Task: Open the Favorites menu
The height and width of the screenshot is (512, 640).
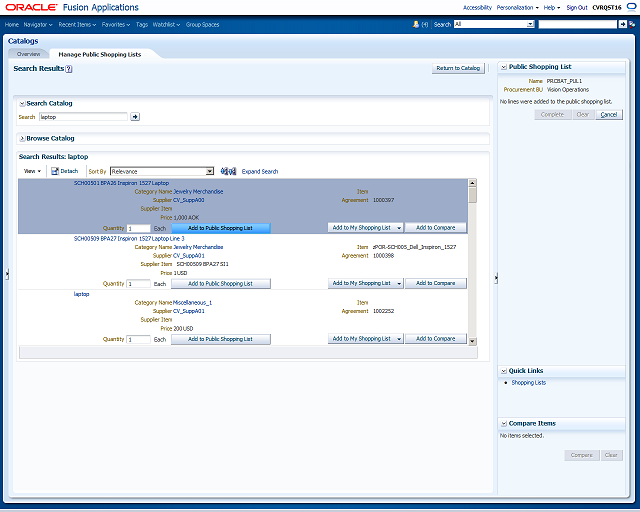Action: pyautogui.click(x=116, y=24)
